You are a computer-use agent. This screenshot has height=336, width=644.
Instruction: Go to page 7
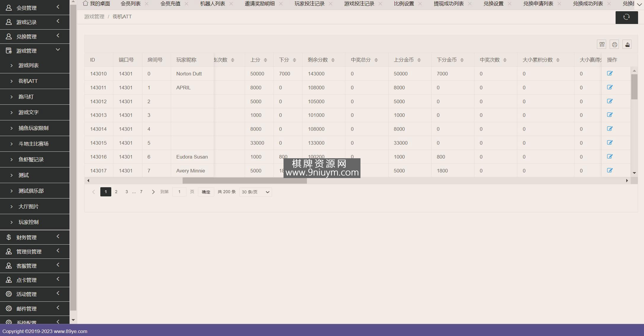click(x=141, y=192)
